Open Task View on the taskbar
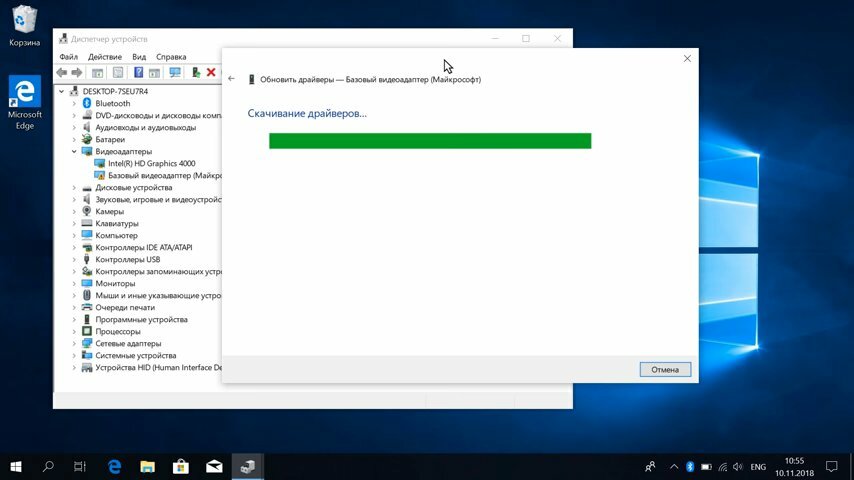The height and width of the screenshot is (480, 854). (80, 466)
